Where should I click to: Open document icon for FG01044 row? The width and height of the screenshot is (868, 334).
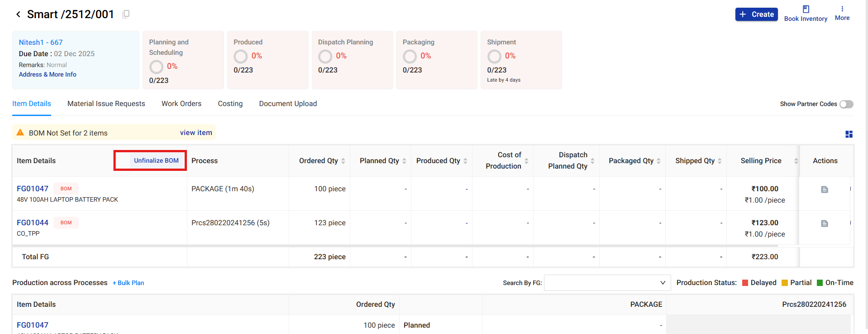pos(824,223)
